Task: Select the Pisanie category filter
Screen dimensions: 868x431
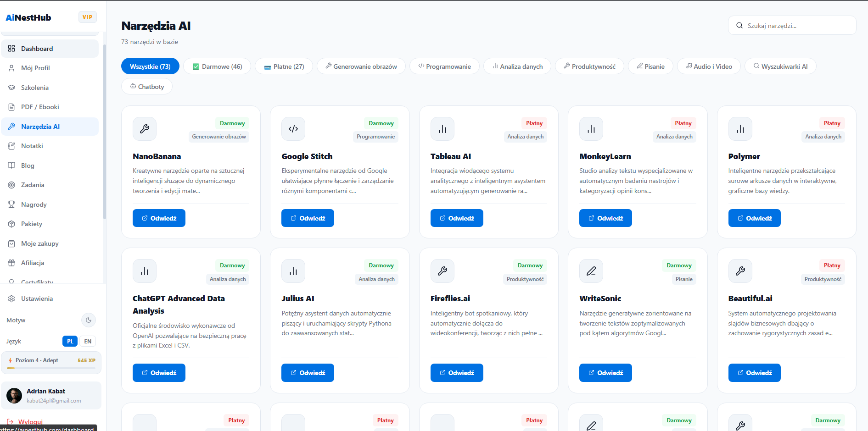Action: (650, 66)
